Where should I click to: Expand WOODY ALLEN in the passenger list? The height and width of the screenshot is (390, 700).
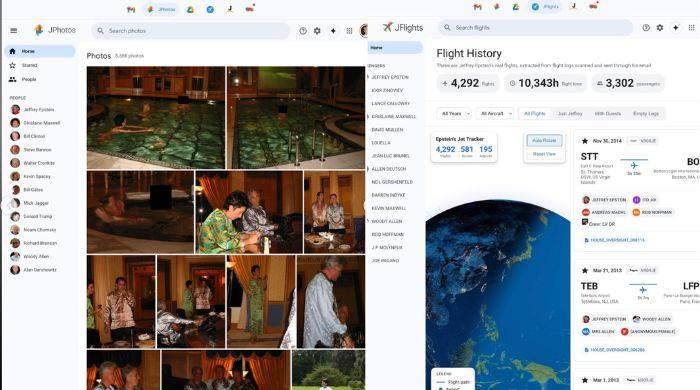[x=369, y=221]
